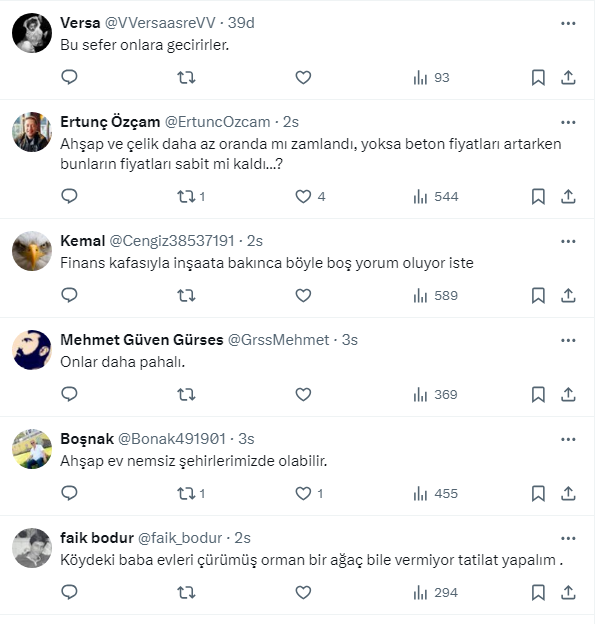Expand more menu on faik bodur's tweet
The image size is (607, 624).
click(568, 538)
